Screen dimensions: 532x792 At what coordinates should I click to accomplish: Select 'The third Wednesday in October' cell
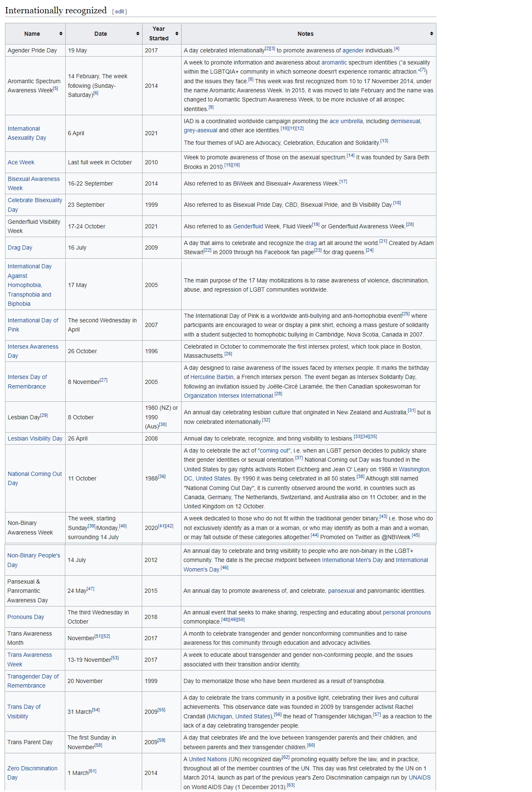coord(103,617)
